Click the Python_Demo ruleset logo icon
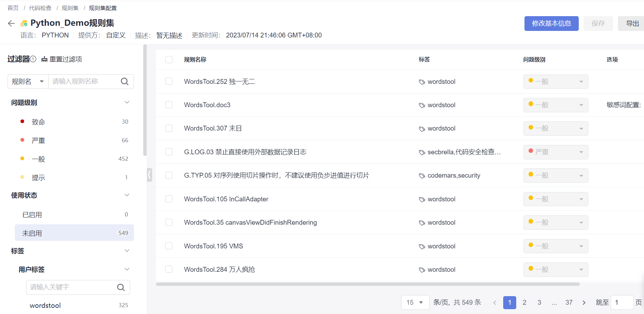644x314 pixels. point(24,23)
